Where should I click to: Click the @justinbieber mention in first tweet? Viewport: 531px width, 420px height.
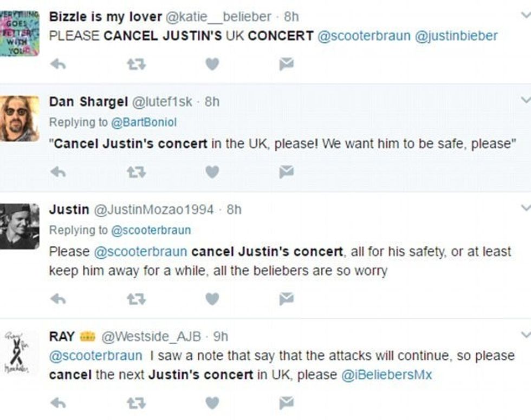456,36
